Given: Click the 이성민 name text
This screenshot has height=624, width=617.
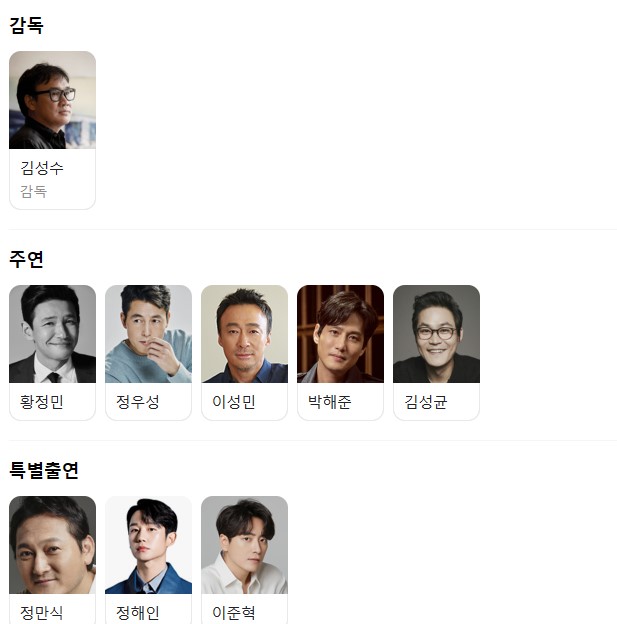Looking at the screenshot, I should click(234, 402).
